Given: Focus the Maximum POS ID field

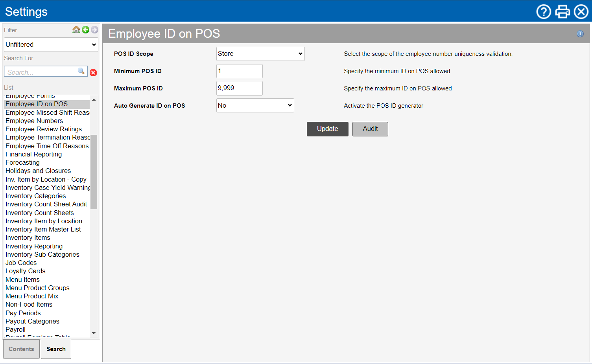Looking at the screenshot, I should point(239,88).
